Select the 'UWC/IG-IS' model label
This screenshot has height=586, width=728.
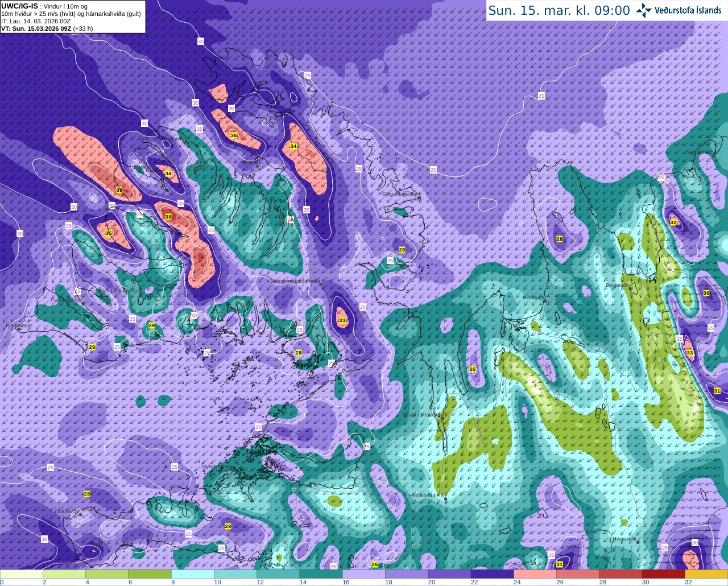coord(20,6)
